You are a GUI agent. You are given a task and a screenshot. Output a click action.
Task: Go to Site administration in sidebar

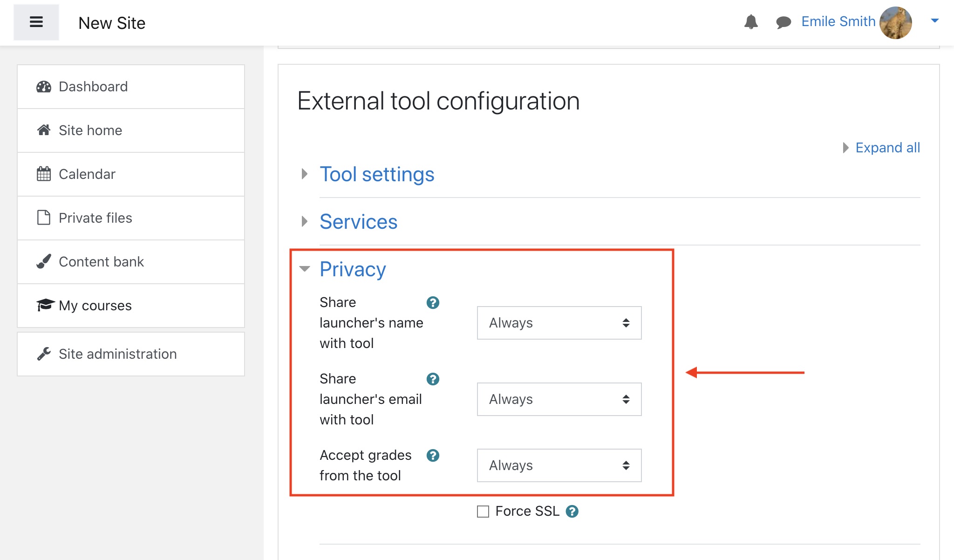[x=117, y=354]
